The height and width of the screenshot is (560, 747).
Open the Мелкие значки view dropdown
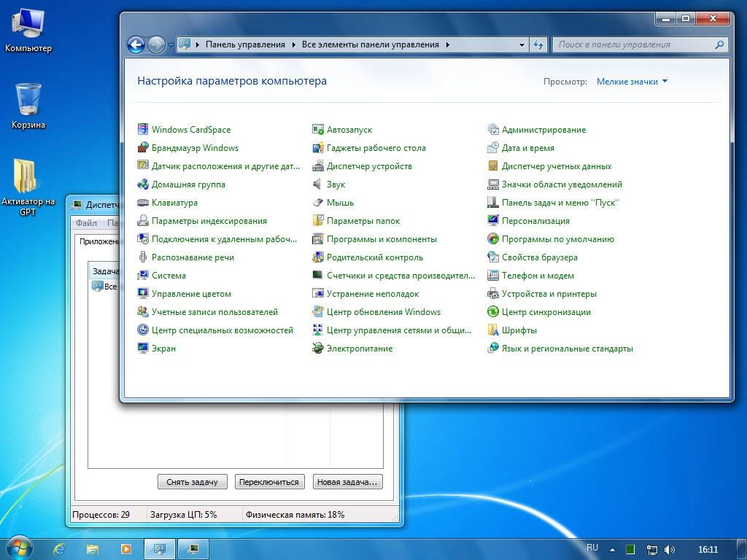[632, 82]
